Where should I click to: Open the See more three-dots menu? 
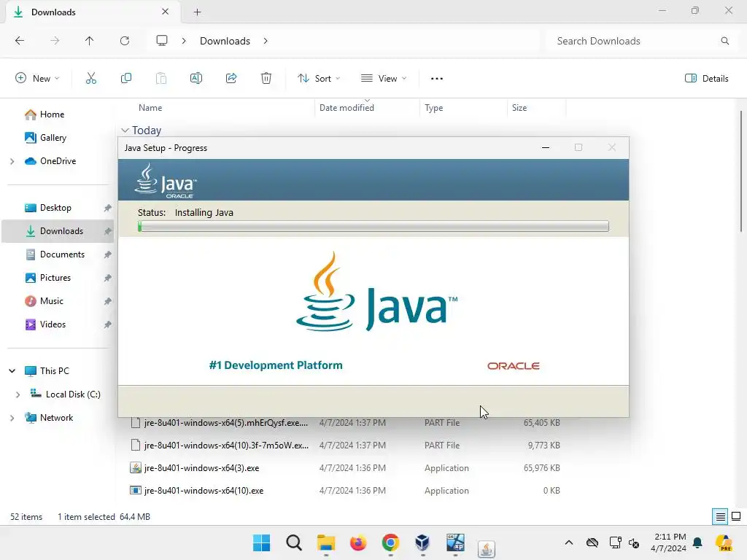tap(437, 79)
